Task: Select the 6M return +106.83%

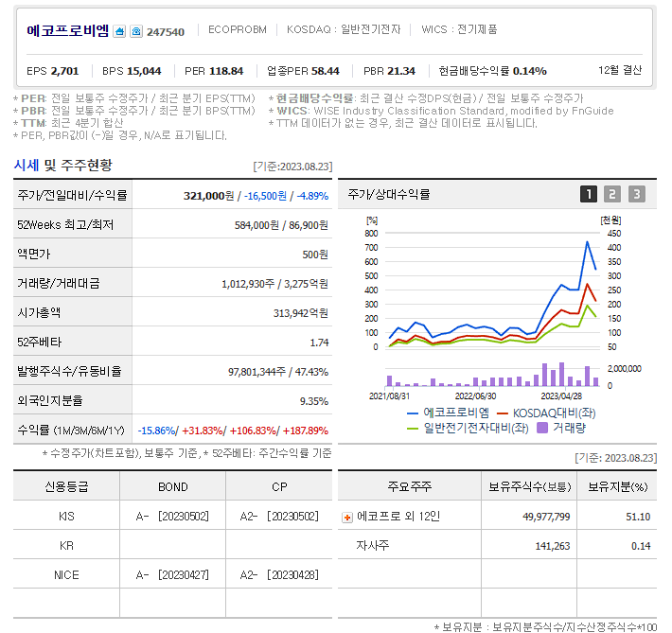Action: (254, 431)
